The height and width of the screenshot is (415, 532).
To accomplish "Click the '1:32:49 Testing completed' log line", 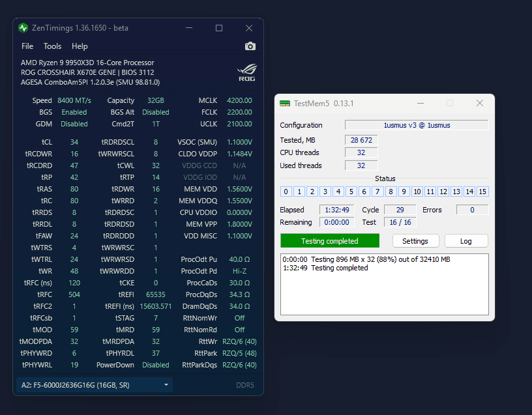I will pyautogui.click(x=325, y=268).
